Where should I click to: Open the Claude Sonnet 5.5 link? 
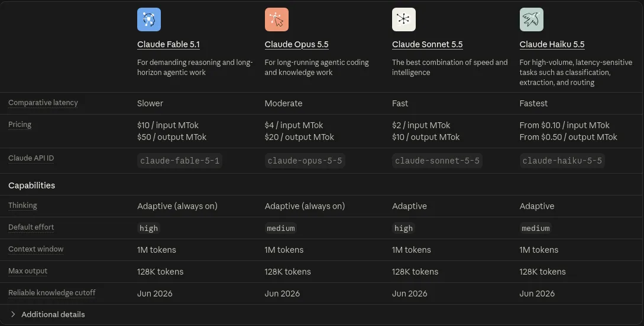click(x=427, y=44)
